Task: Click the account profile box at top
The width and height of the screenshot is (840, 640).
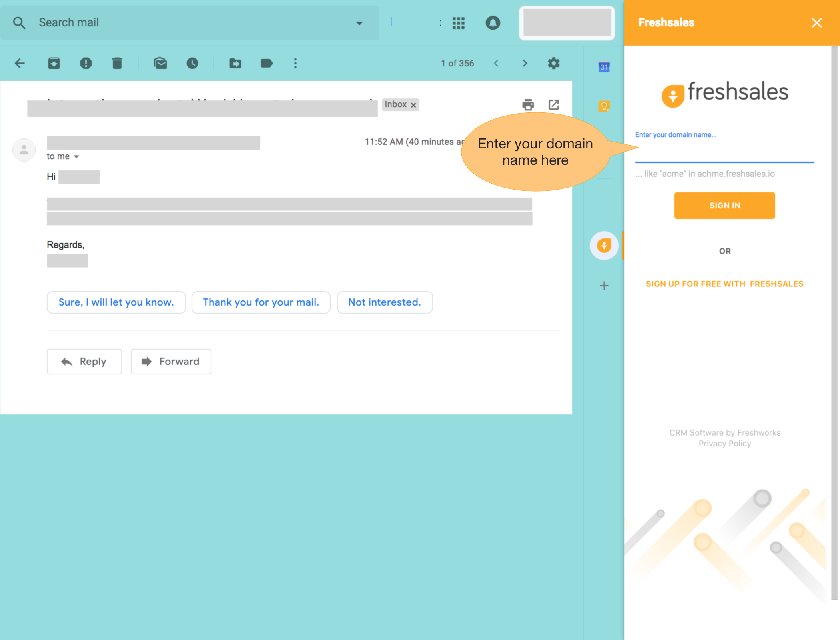Action: click(567, 23)
